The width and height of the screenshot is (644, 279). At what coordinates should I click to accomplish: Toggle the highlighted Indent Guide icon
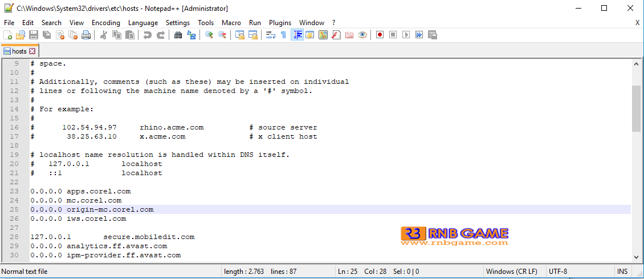tap(297, 35)
